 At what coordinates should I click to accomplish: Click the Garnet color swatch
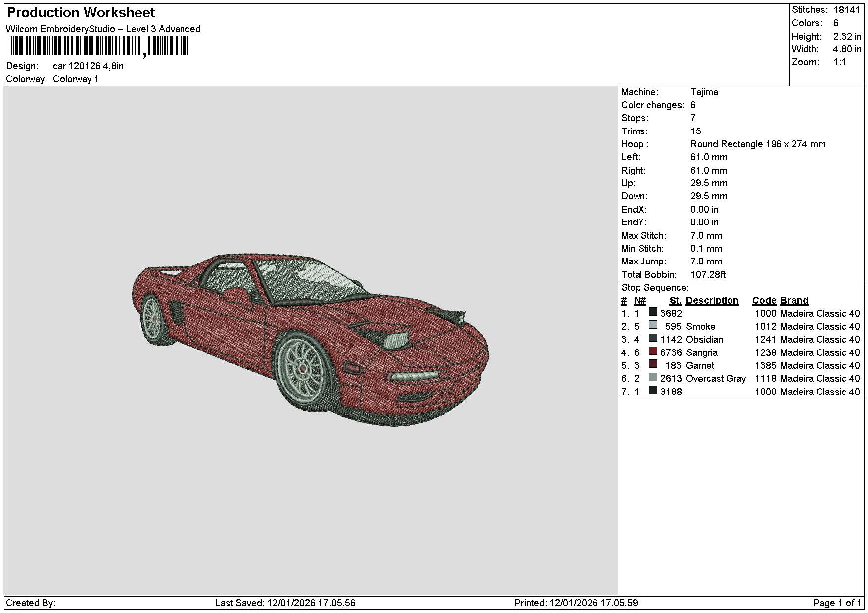tap(653, 364)
